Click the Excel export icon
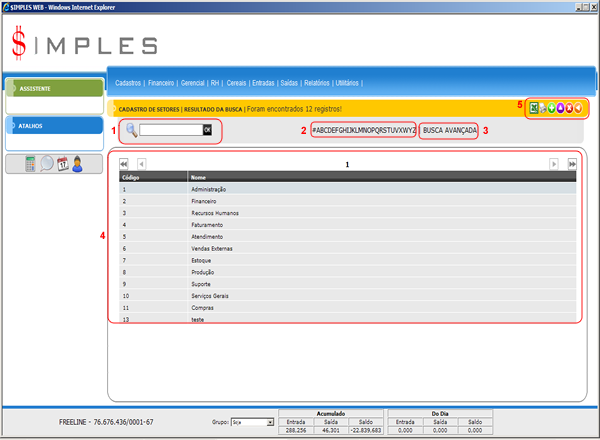This screenshot has width=600, height=440. click(534, 107)
